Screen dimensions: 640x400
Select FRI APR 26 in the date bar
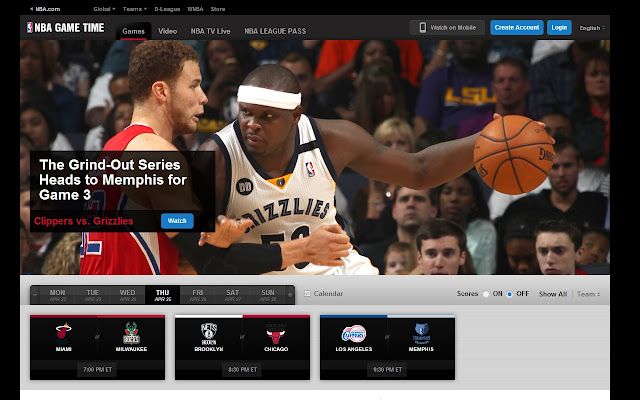coord(198,295)
